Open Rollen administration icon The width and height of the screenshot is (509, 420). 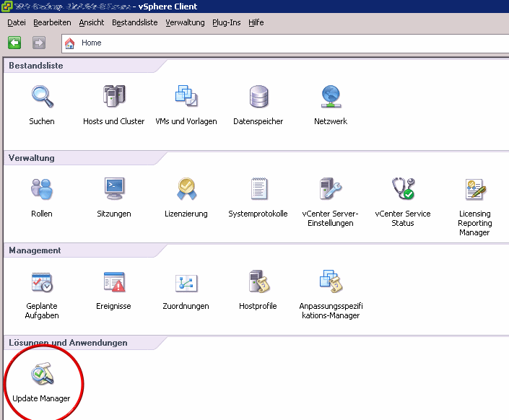pos(42,189)
